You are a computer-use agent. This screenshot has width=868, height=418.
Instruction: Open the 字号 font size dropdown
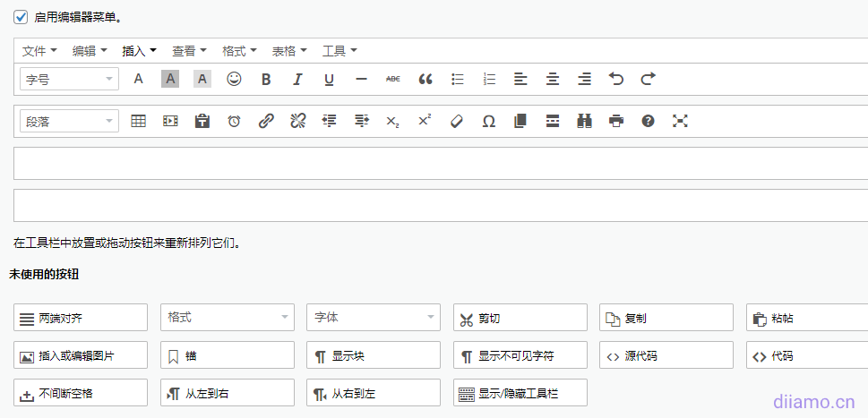click(x=69, y=79)
